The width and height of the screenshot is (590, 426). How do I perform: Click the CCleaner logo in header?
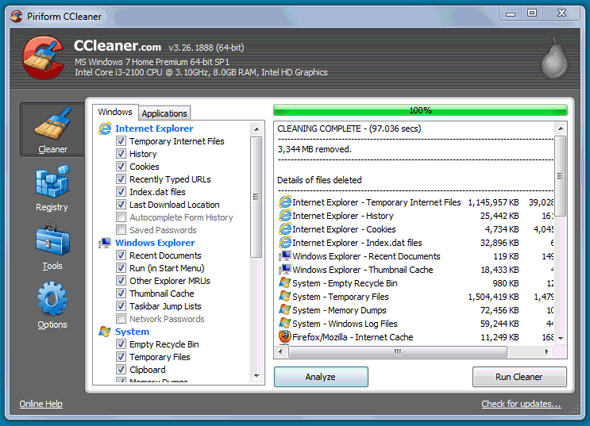coord(43,58)
